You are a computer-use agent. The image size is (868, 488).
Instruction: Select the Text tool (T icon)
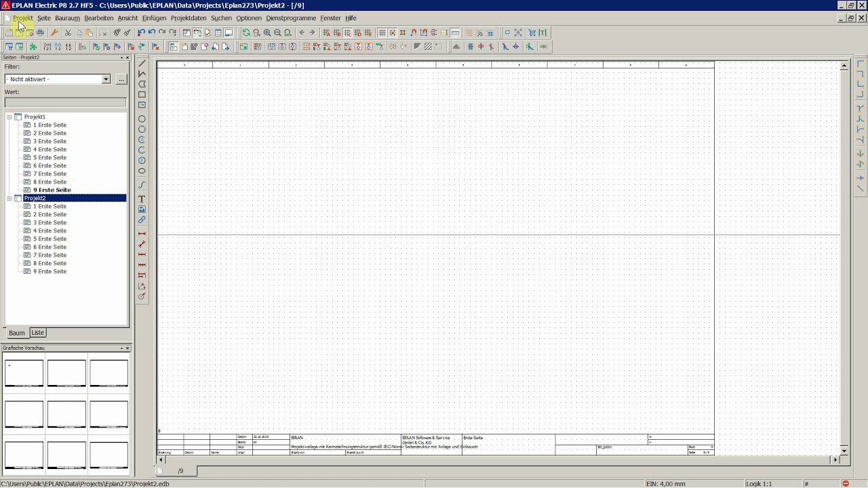pos(142,199)
